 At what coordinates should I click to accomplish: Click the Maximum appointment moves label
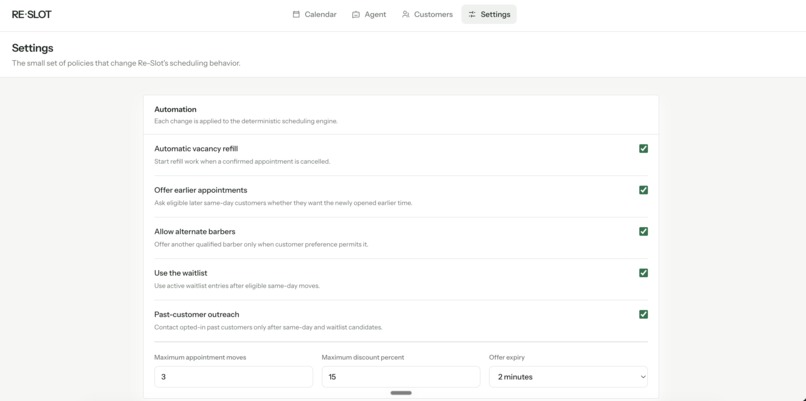[200, 357]
